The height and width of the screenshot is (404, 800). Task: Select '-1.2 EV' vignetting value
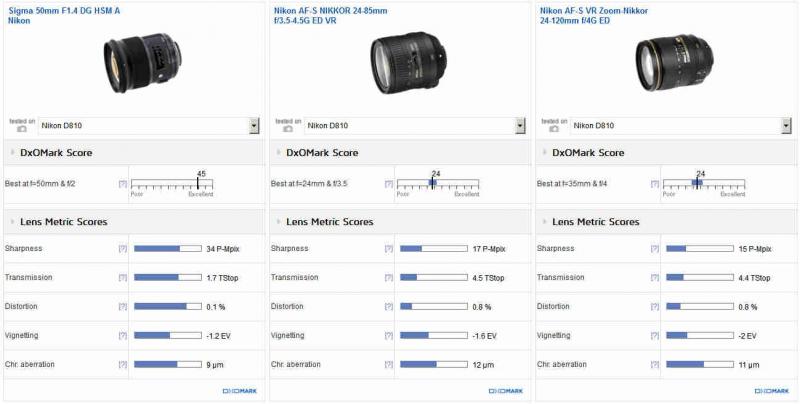pos(219,336)
